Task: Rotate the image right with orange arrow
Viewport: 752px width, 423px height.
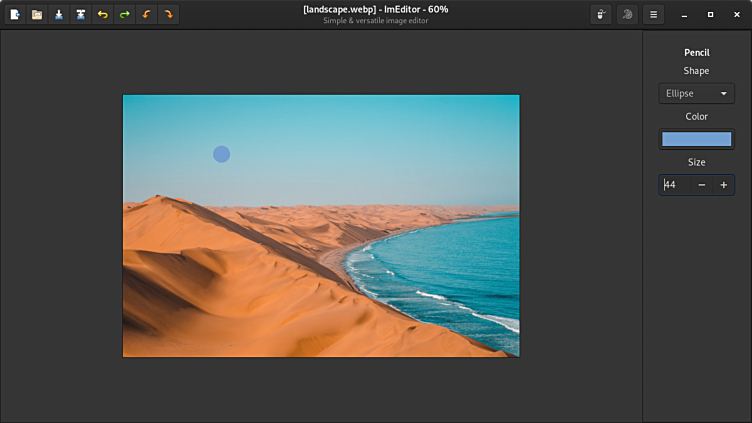Action: click(168, 15)
